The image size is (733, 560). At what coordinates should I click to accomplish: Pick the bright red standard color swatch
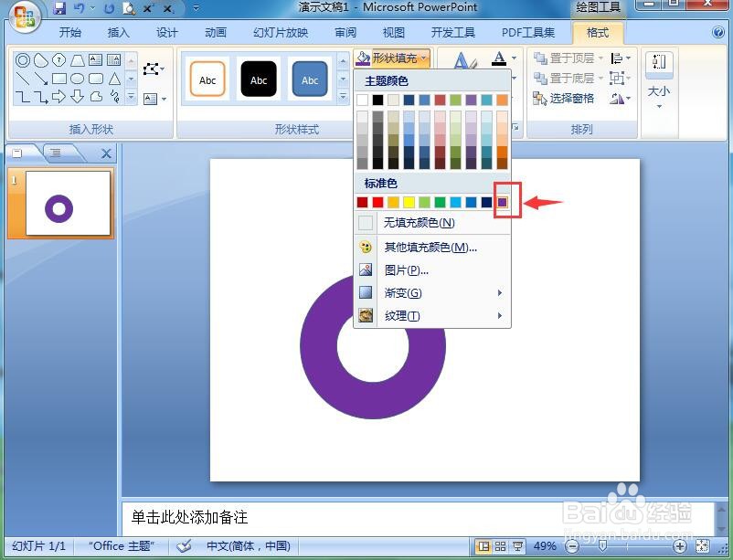[377, 203]
